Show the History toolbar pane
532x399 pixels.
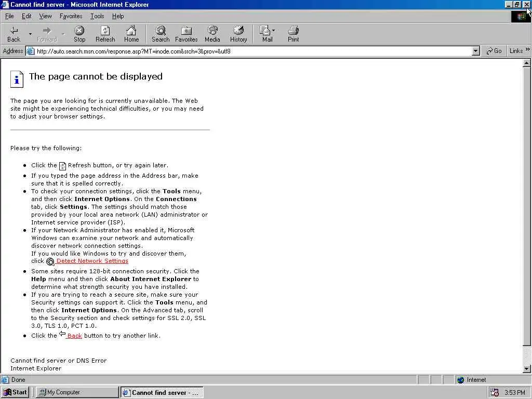click(238, 34)
